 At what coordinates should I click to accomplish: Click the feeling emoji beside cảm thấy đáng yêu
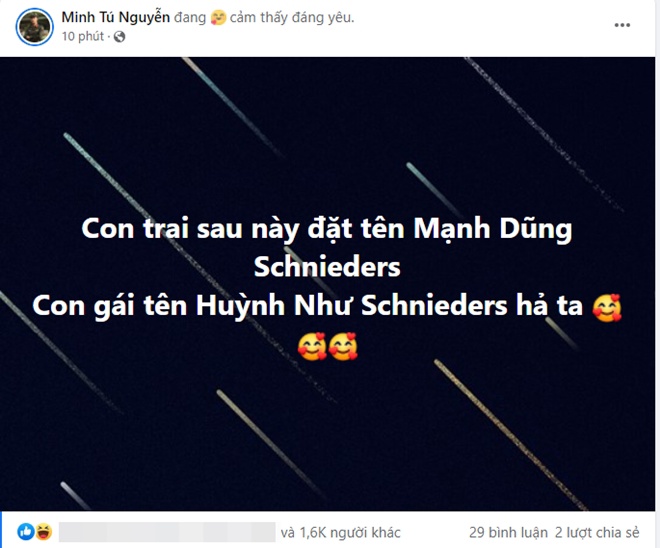coord(218,18)
